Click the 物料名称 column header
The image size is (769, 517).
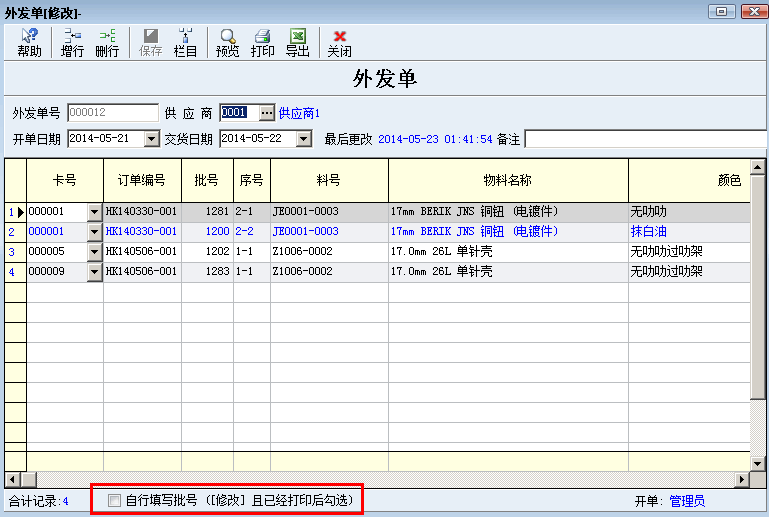point(508,181)
